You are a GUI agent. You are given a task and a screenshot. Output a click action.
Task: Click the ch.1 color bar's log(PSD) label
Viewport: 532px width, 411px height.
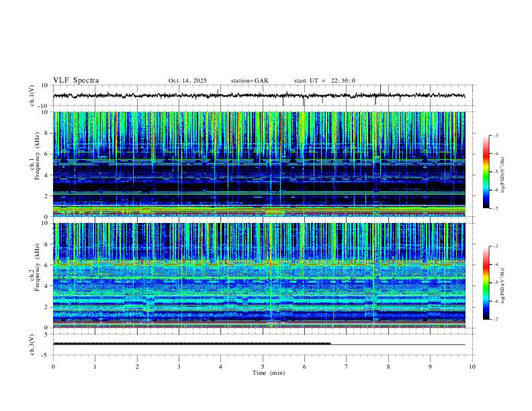tap(502, 175)
